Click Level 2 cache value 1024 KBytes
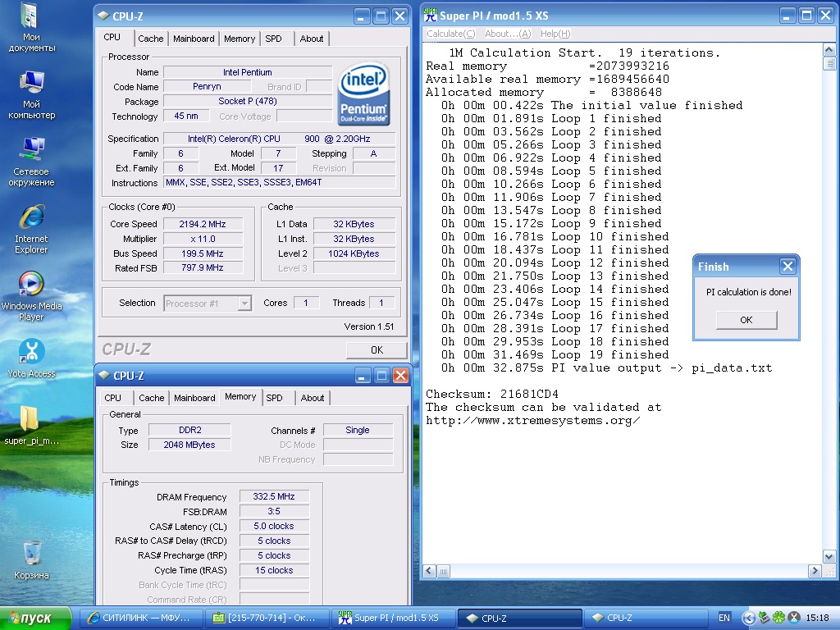 pyautogui.click(x=354, y=253)
